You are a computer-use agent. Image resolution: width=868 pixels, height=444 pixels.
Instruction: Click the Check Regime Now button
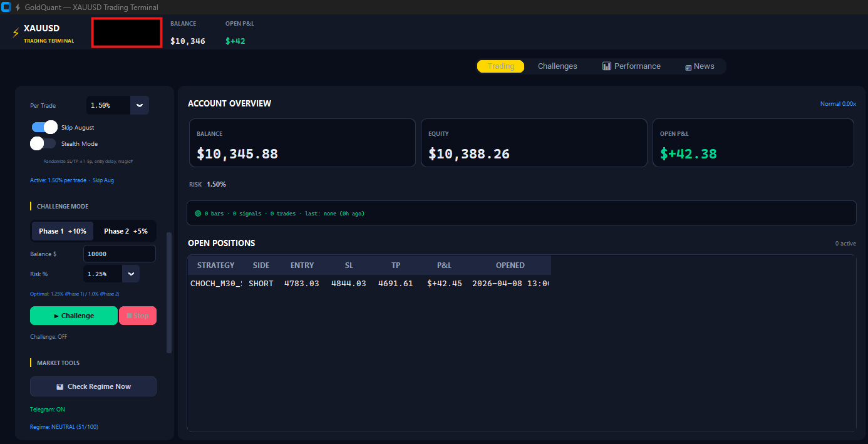(x=93, y=386)
